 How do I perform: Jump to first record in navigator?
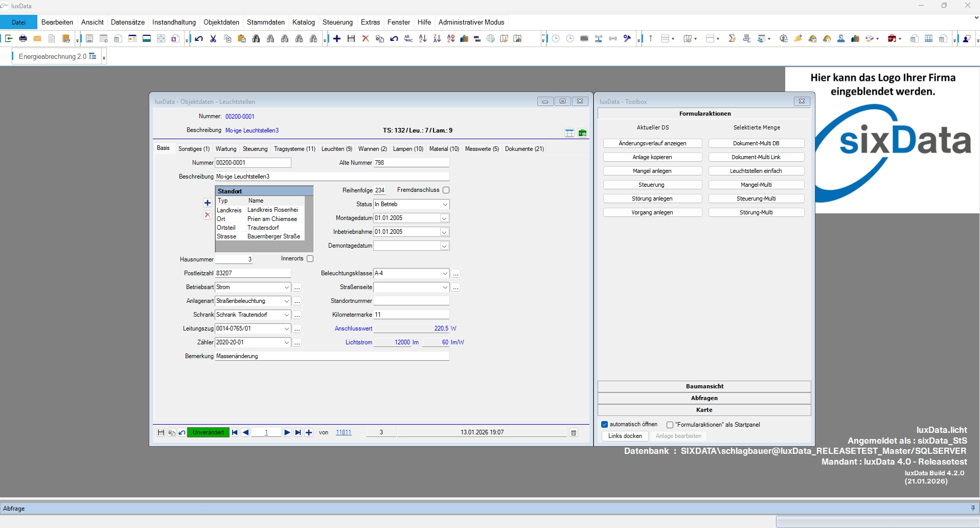[x=235, y=433]
